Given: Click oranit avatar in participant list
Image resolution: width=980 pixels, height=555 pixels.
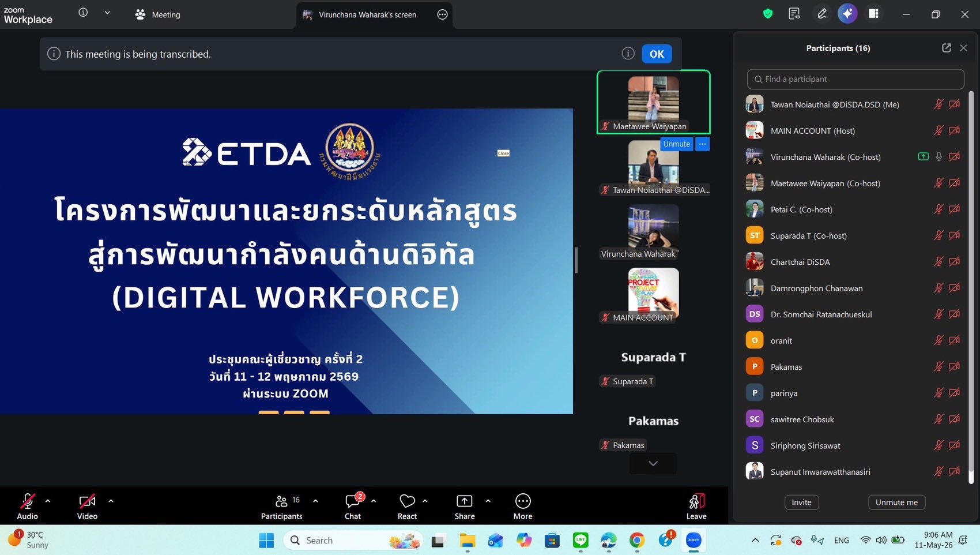Looking at the screenshot, I should click(755, 340).
